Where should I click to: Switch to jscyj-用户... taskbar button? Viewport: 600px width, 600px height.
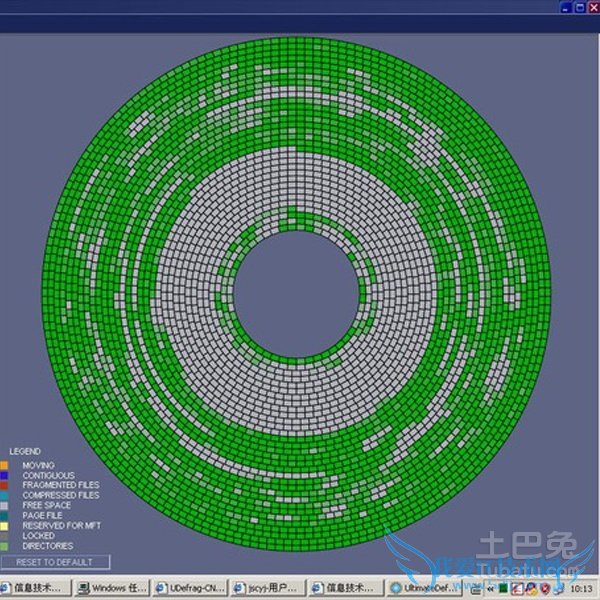268,588
